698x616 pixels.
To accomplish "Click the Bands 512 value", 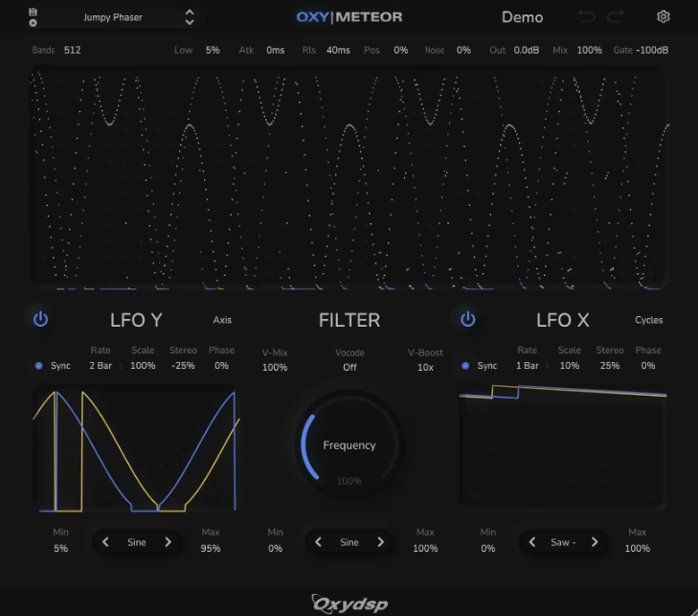I will (x=72, y=50).
